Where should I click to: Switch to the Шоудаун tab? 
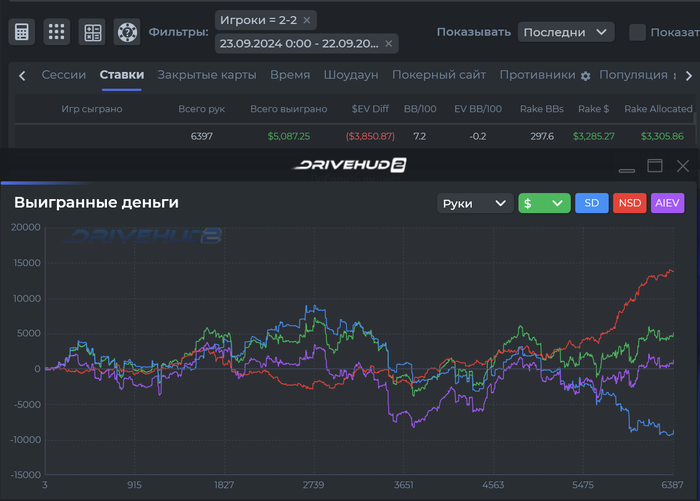[351, 75]
